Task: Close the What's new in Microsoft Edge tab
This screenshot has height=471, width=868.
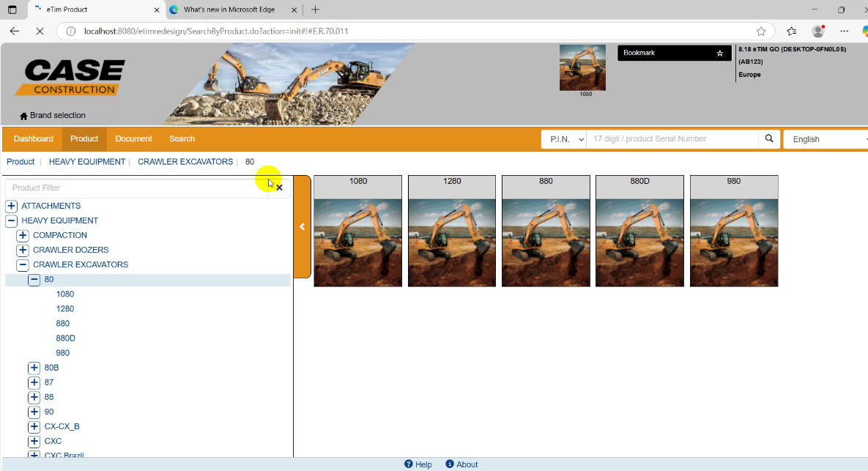Action: tap(294, 10)
